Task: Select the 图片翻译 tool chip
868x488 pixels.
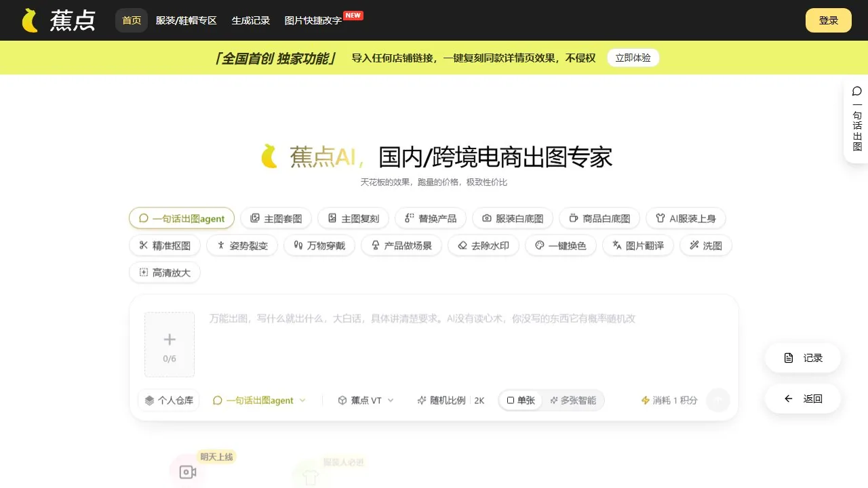Action: click(638, 245)
